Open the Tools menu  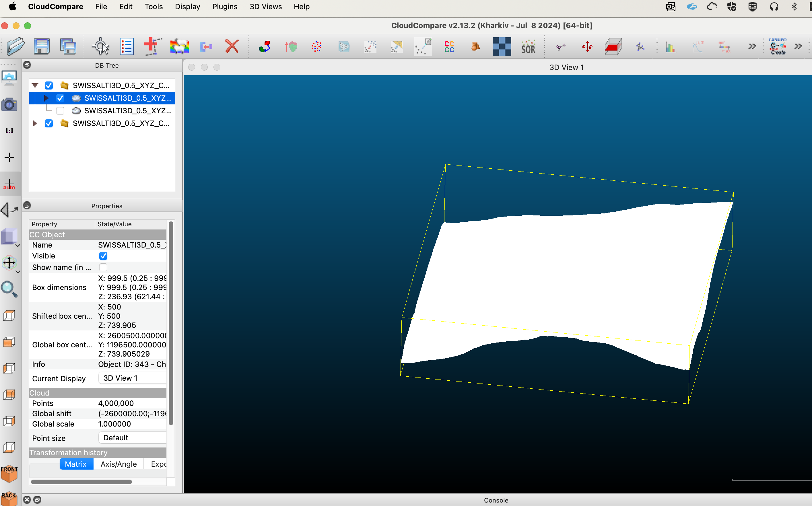pos(154,7)
